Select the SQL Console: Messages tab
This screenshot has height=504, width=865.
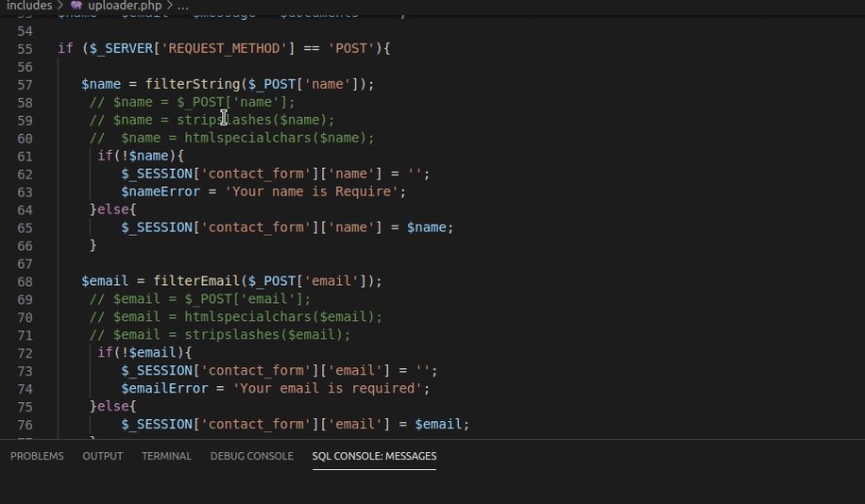coord(374,456)
